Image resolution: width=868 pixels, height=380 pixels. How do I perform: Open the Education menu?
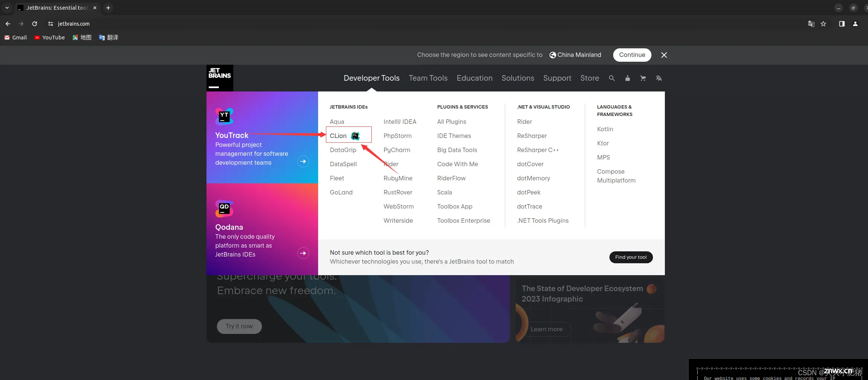pyautogui.click(x=474, y=78)
